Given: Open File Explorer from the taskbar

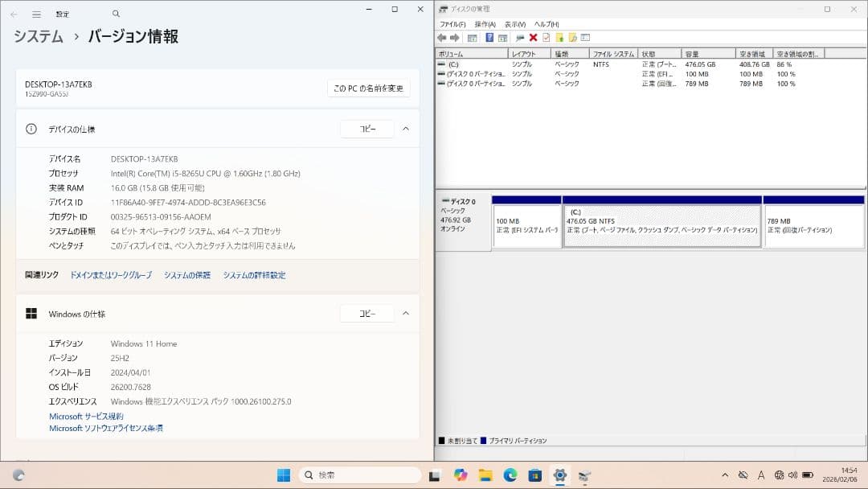Looking at the screenshot, I should coord(485,475).
